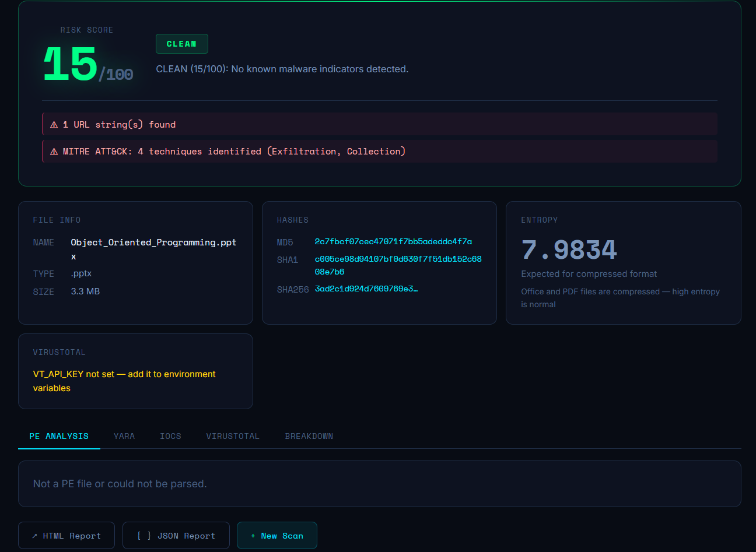Open the HTML Report
756x552 pixels.
coord(66,536)
